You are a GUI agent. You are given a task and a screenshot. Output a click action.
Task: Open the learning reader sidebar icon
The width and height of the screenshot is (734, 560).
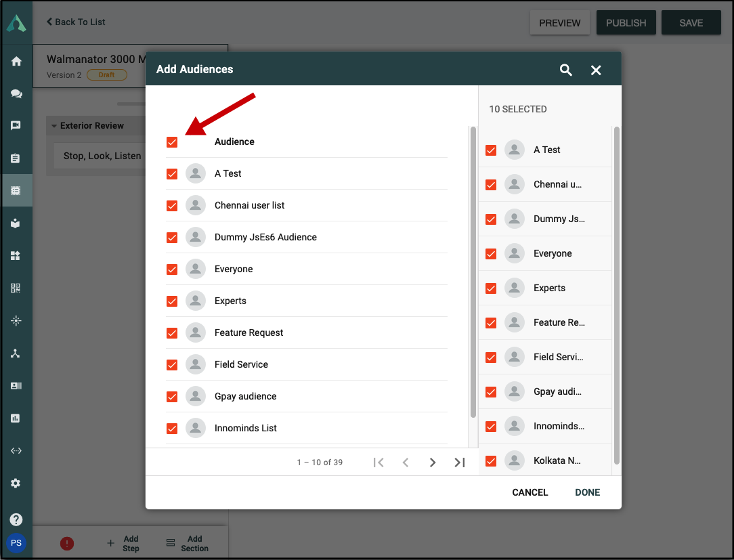click(x=16, y=223)
